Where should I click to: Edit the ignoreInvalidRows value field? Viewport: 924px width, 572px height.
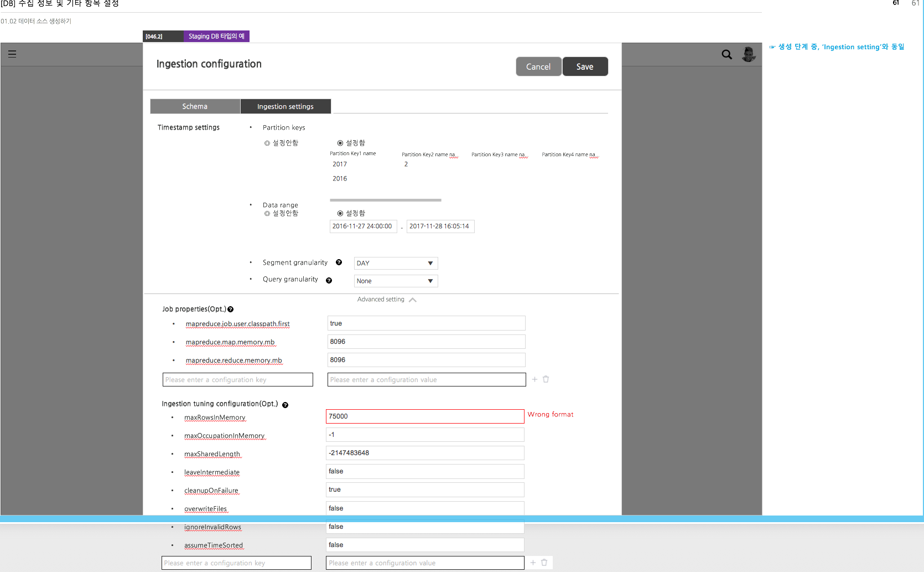click(x=425, y=527)
